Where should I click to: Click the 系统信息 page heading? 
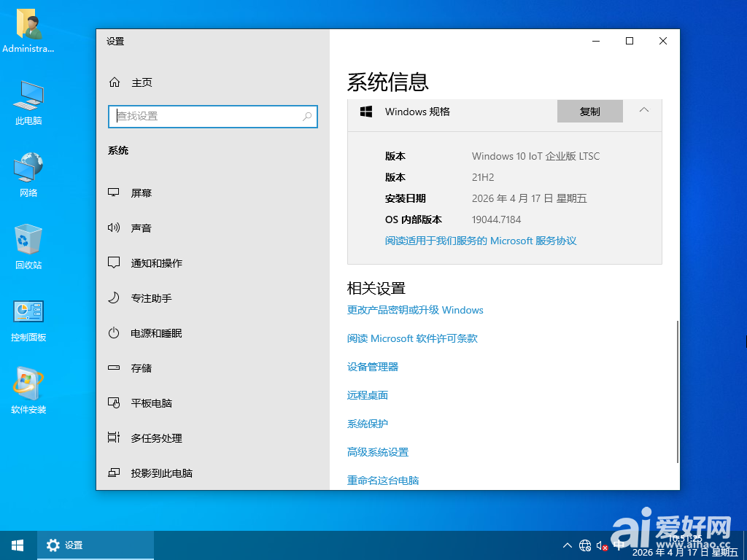[x=388, y=82]
